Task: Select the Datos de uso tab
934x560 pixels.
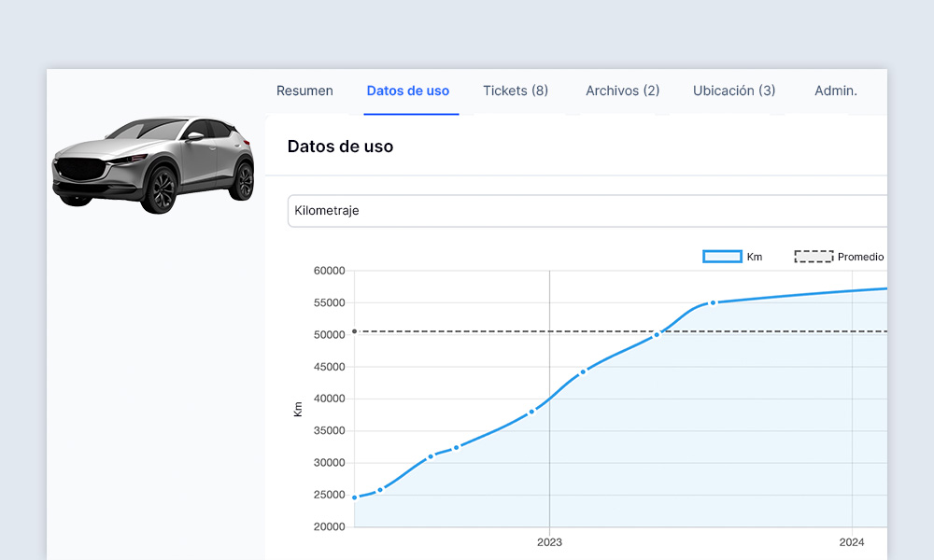Action: click(408, 91)
